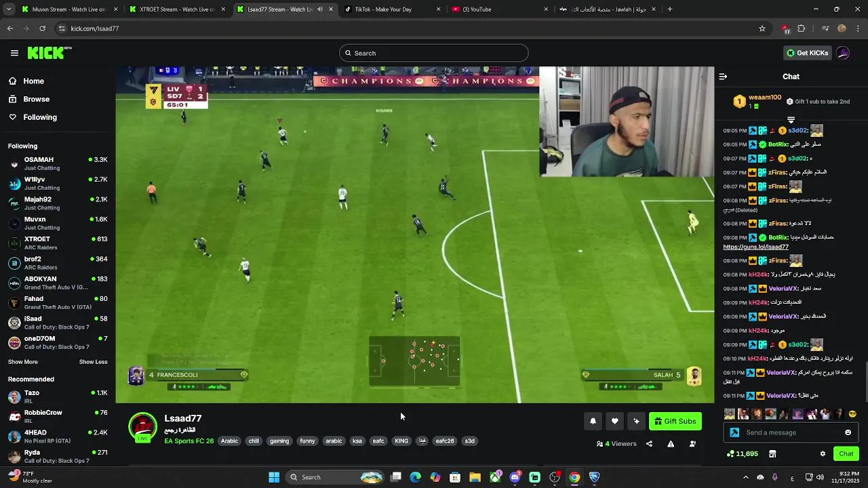Viewport: 868px width, 488px height.
Task: Select the eafc26 tag
Action: (445, 441)
